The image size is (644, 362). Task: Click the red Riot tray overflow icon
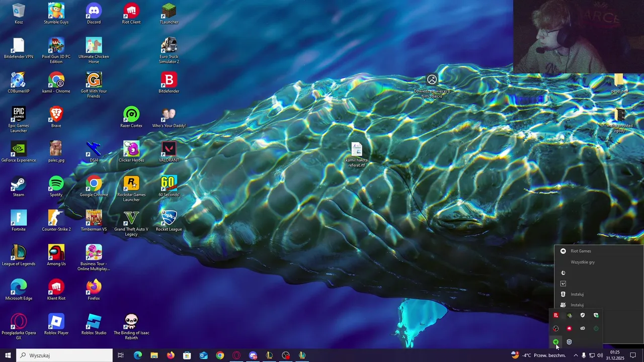[569, 328]
